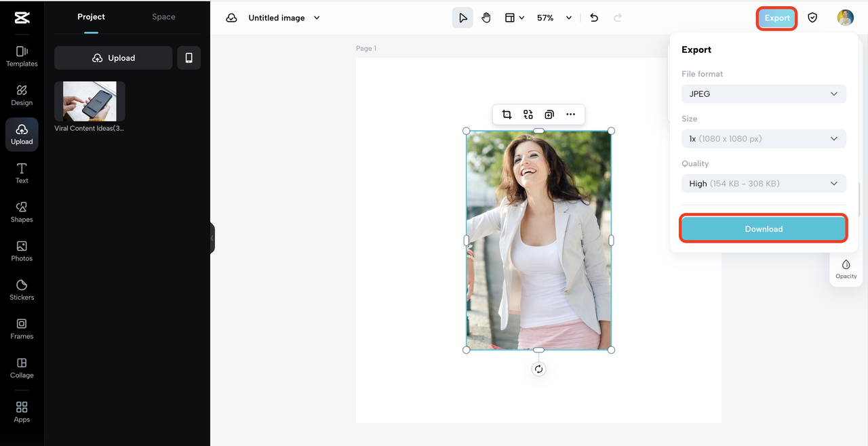Open the user profile avatar
868x446 pixels.
click(x=845, y=18)
